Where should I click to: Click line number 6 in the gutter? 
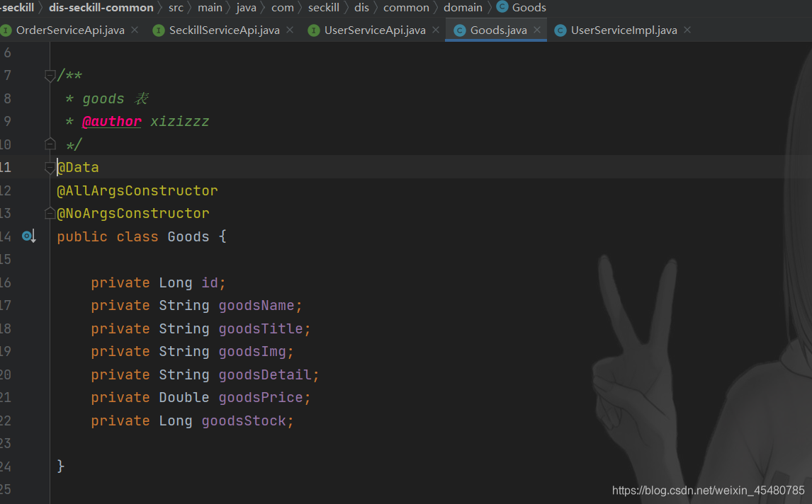point(7,53)
